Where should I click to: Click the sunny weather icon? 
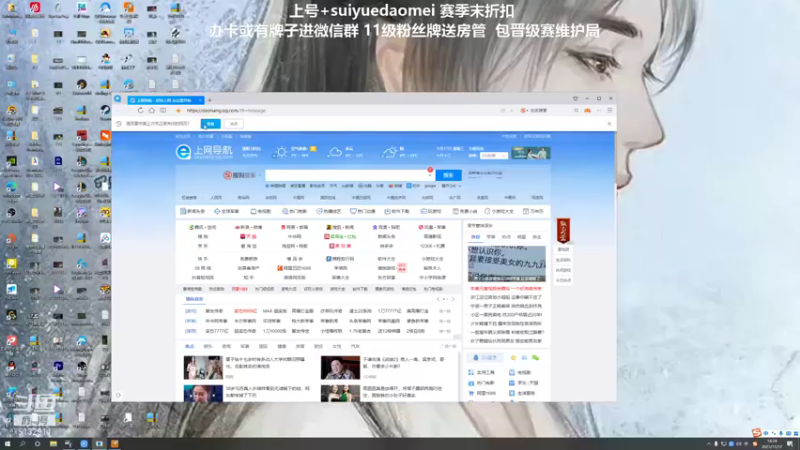pos(280,152)
